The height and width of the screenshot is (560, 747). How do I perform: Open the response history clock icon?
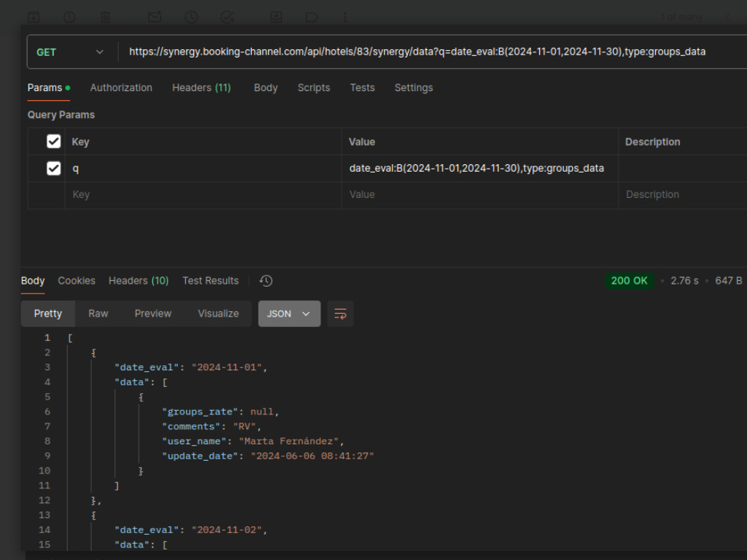tap(266, 281)
